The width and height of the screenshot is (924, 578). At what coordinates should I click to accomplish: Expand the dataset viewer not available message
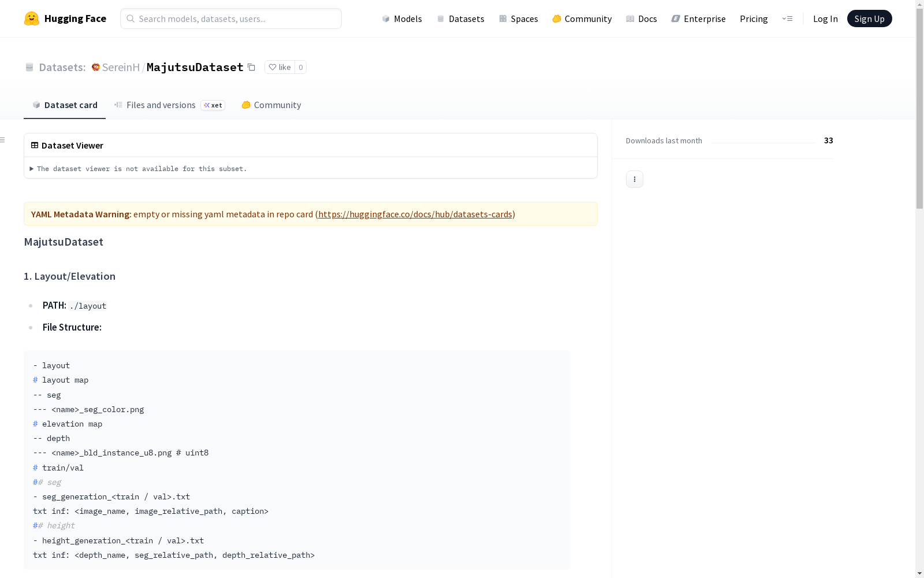(139, 169)
